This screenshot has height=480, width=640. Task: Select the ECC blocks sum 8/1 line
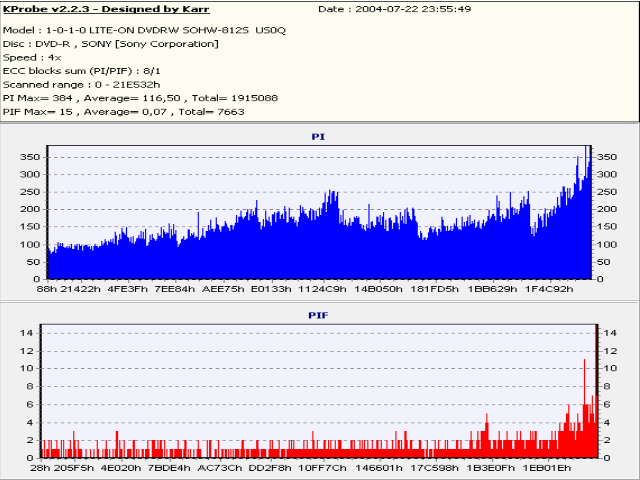tap(82, 71)
